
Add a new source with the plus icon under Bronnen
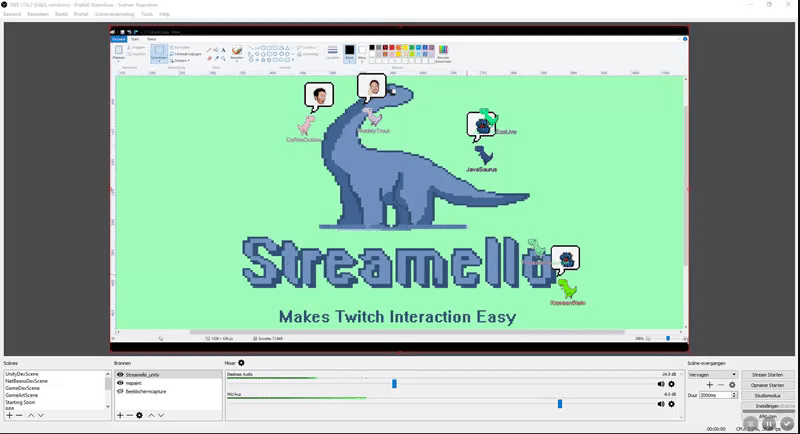point(120,416)
